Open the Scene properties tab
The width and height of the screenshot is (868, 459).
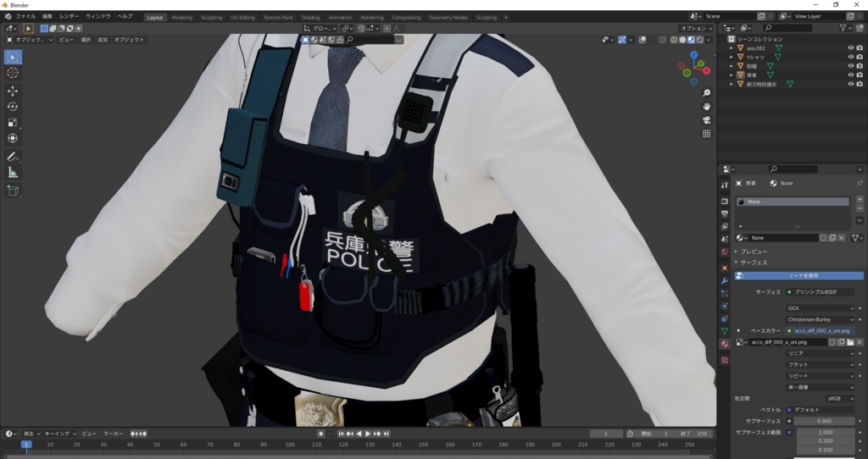click(x=725, y=240)
